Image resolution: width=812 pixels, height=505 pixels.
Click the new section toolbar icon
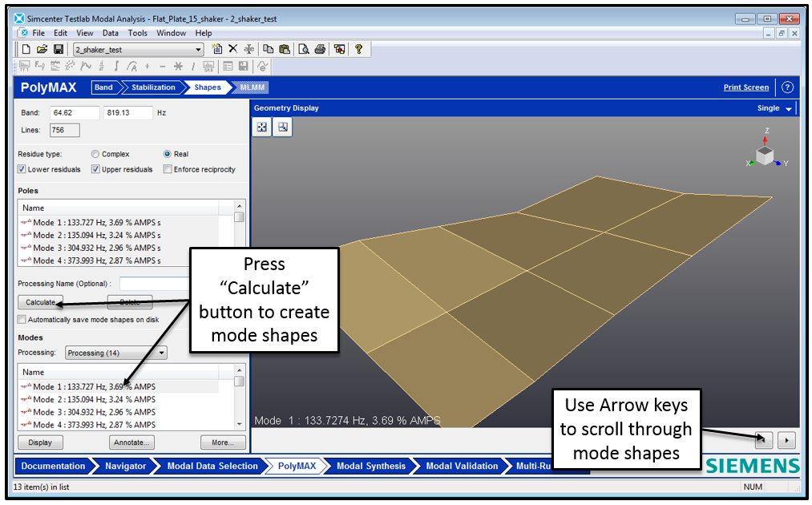[217, 49]
